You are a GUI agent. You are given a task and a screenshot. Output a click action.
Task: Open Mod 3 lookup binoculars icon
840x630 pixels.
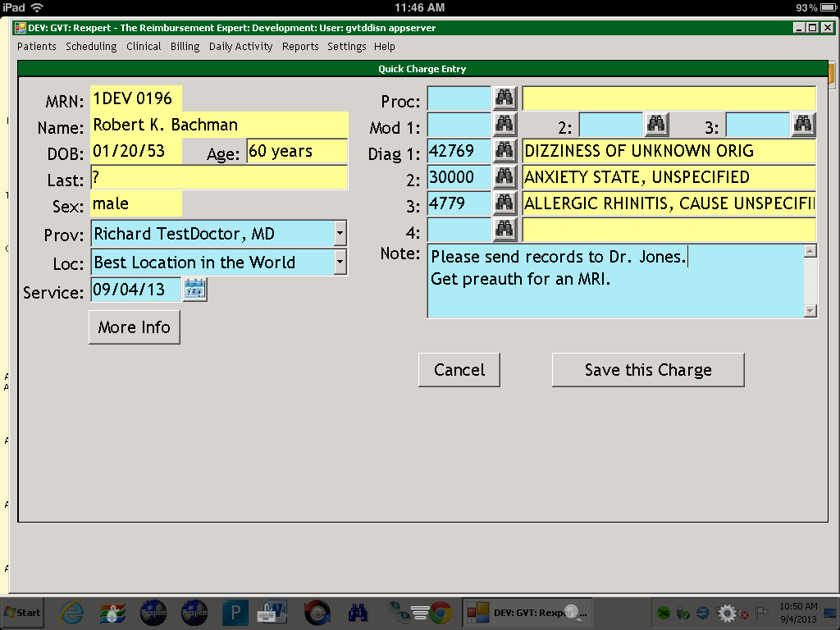coord(803,125)
